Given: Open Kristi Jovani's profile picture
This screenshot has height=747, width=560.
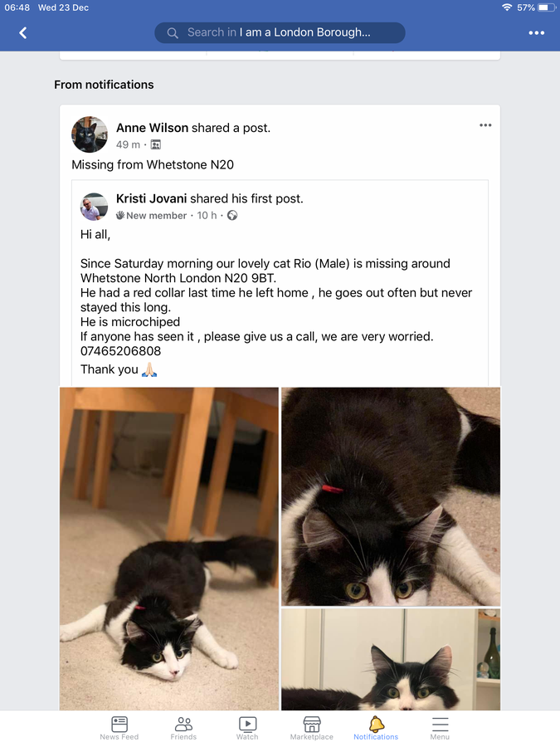Looking at the screenshot, I should pos(94,207).
